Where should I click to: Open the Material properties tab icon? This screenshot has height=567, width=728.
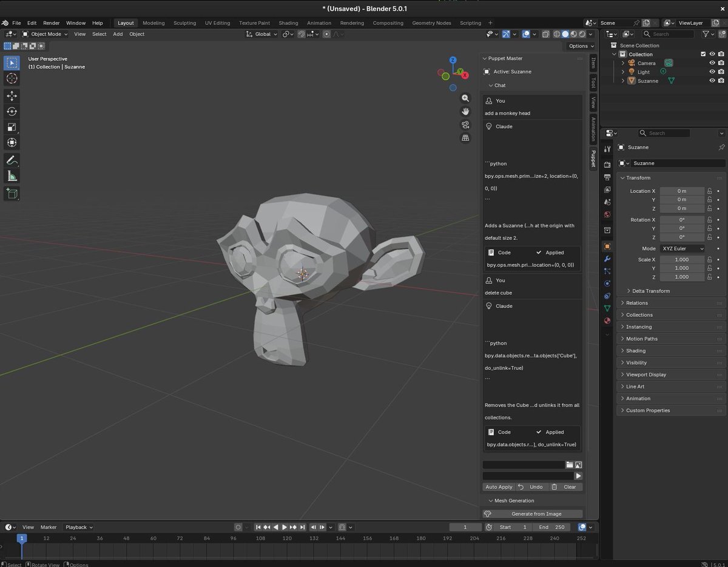point(607,321)
